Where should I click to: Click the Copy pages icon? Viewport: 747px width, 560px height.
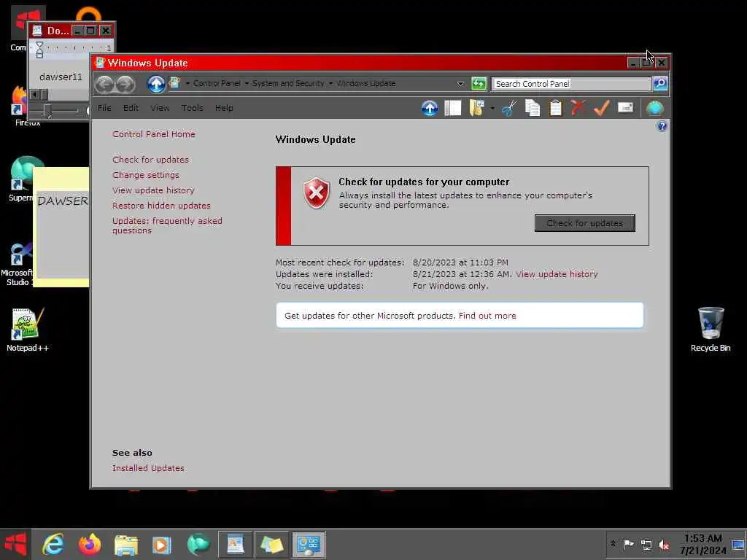coord(532,108)
